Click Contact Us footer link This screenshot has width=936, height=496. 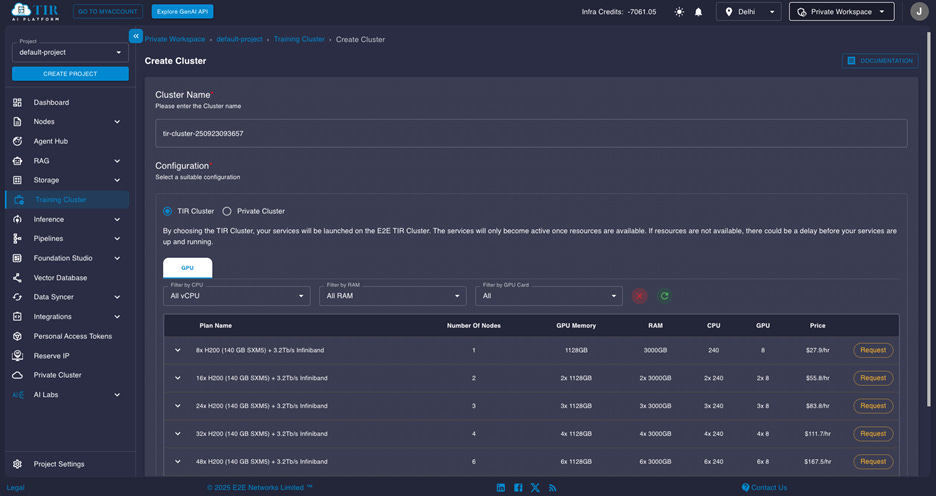(764, 488)
